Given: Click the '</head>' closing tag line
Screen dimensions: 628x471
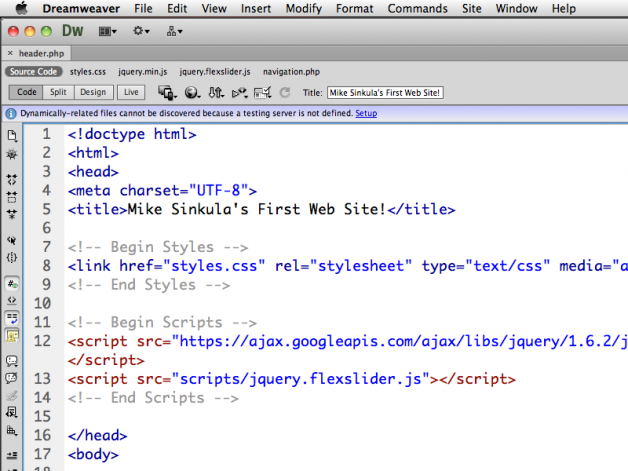Looking at the screenshot, I should coord(97,435).
